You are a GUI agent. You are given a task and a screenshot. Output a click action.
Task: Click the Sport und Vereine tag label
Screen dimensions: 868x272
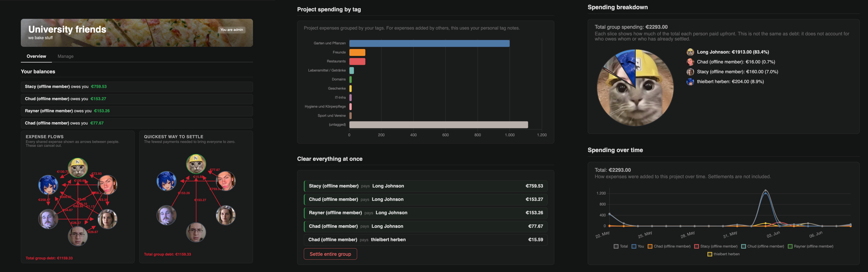(332, 116)
